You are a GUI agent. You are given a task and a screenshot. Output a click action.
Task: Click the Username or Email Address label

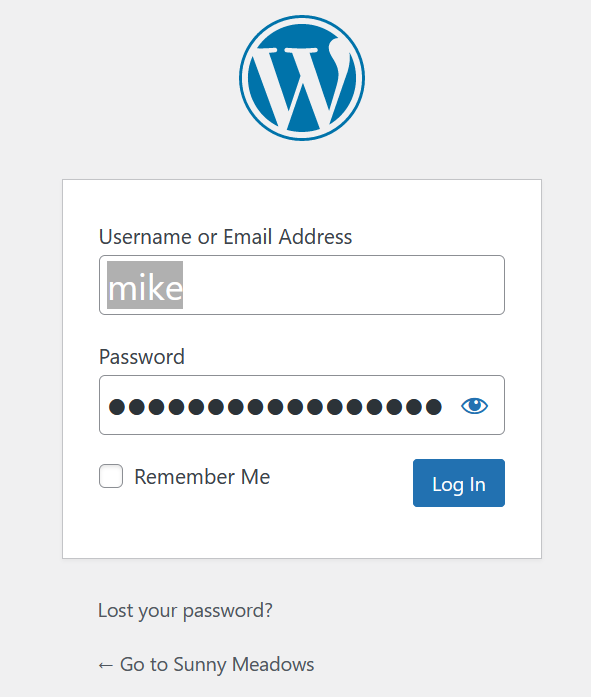pos(225,236)
